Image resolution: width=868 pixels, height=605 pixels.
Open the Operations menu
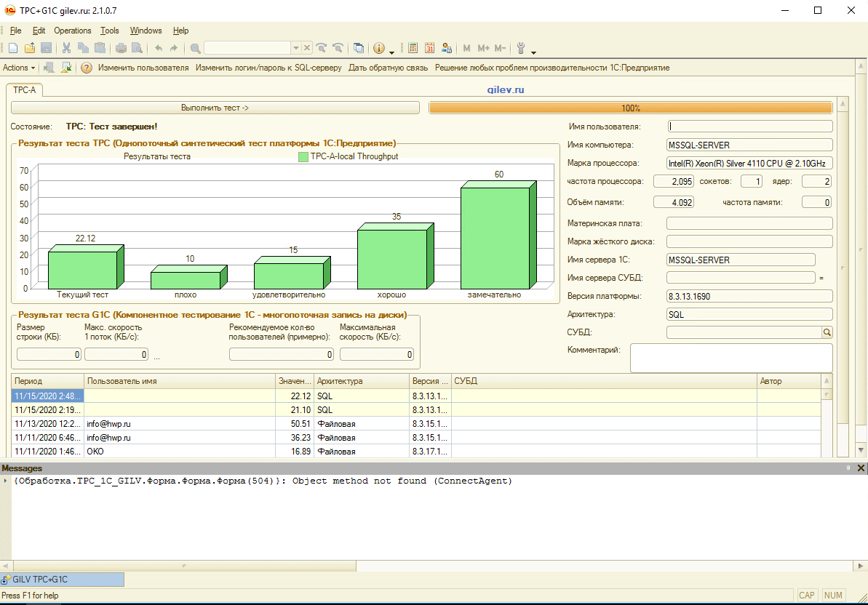(72, 31)
